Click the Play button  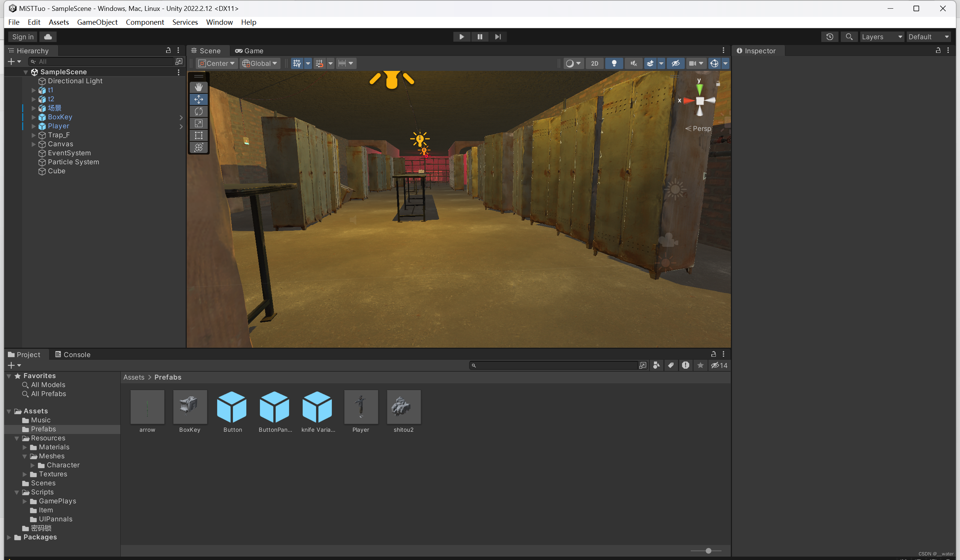click(461, 37)
